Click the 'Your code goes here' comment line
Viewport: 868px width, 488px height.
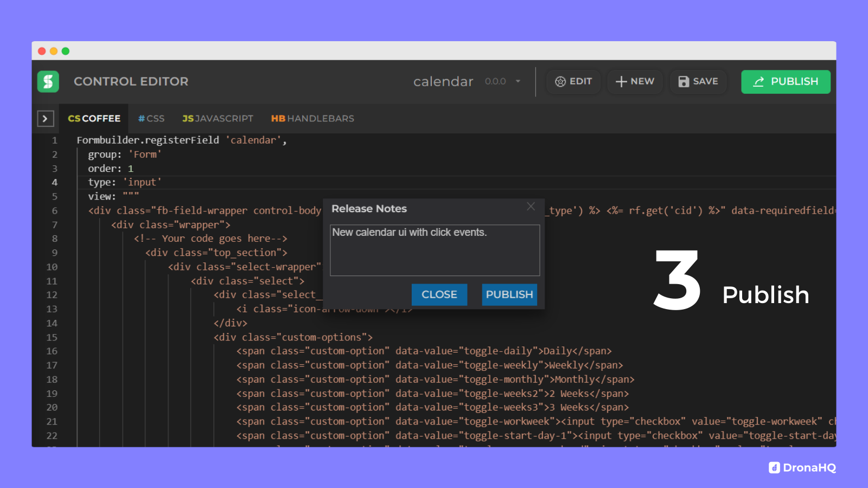click(x=210, y=239)
